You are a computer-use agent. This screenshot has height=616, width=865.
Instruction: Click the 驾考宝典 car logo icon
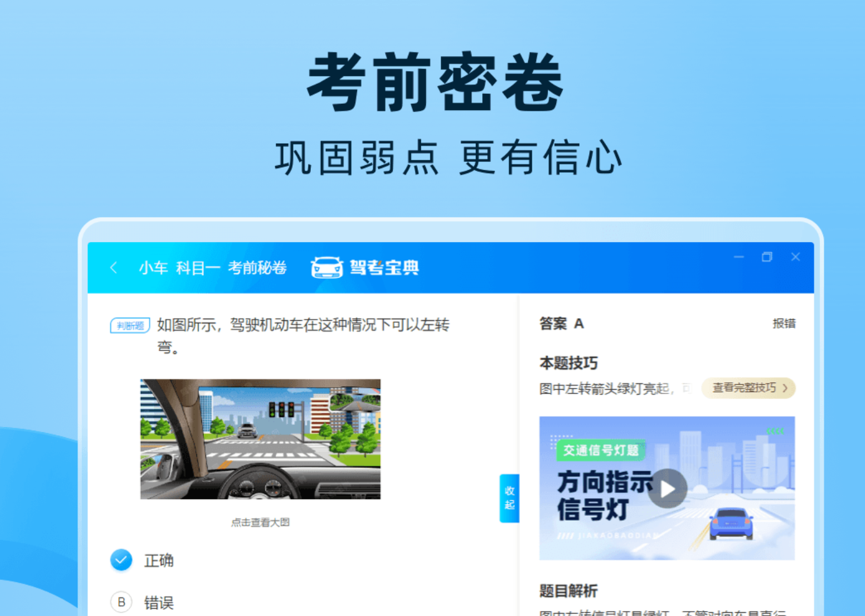pyautogui.click(x=327, y=268)
